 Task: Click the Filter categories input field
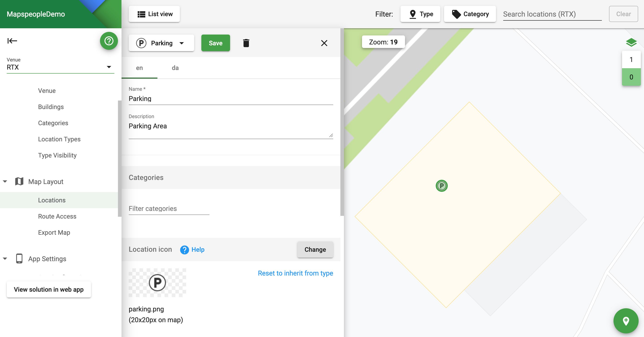pos(169,209)
